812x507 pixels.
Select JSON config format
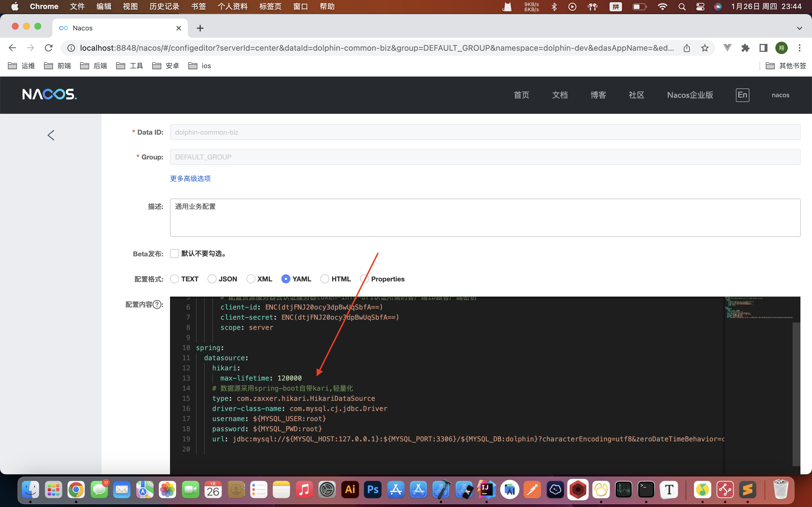pyautogui.click(x=212, y=279)
